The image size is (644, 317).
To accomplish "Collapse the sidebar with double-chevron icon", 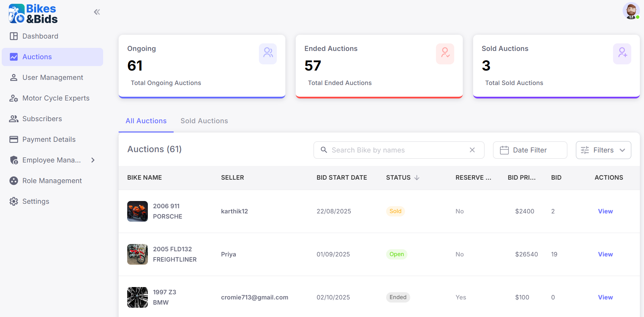I will (x=97, y=12).
